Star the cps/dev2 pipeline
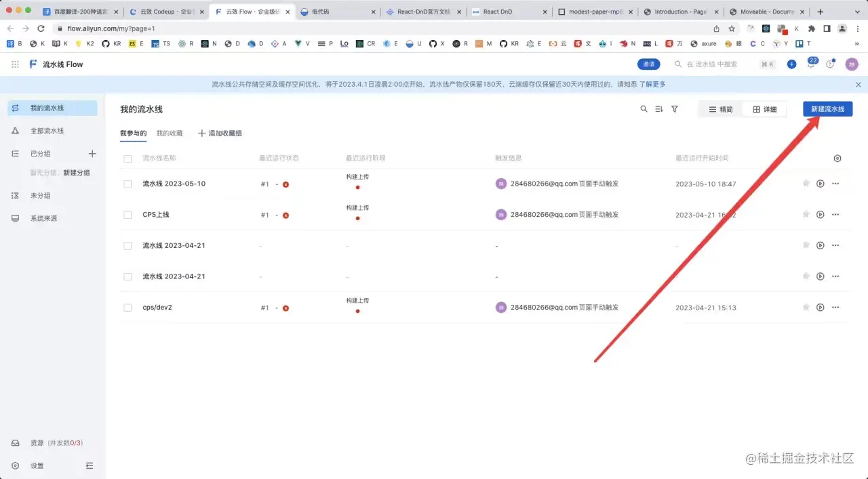868x479 pixels. tap(806, 308)
